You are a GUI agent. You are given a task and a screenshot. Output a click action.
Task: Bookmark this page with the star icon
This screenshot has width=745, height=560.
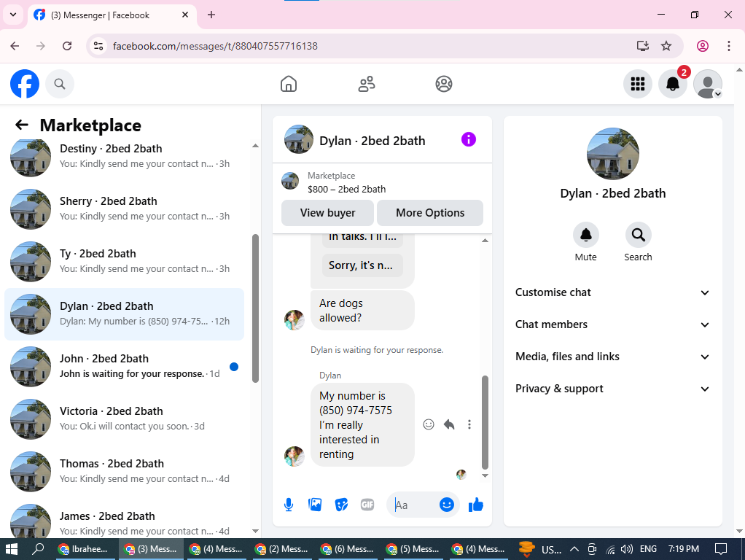tap(666, 46)
